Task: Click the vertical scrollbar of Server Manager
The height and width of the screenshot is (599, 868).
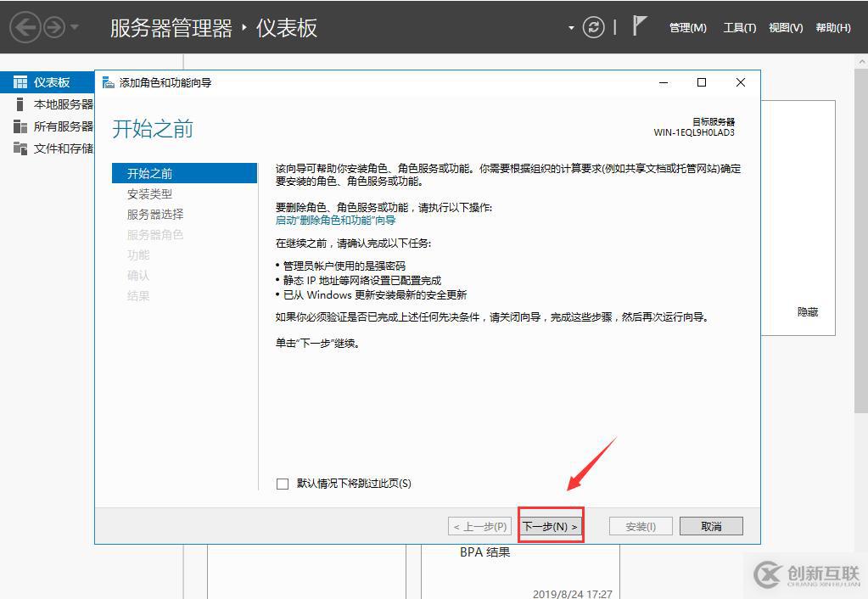Action: 861,241
